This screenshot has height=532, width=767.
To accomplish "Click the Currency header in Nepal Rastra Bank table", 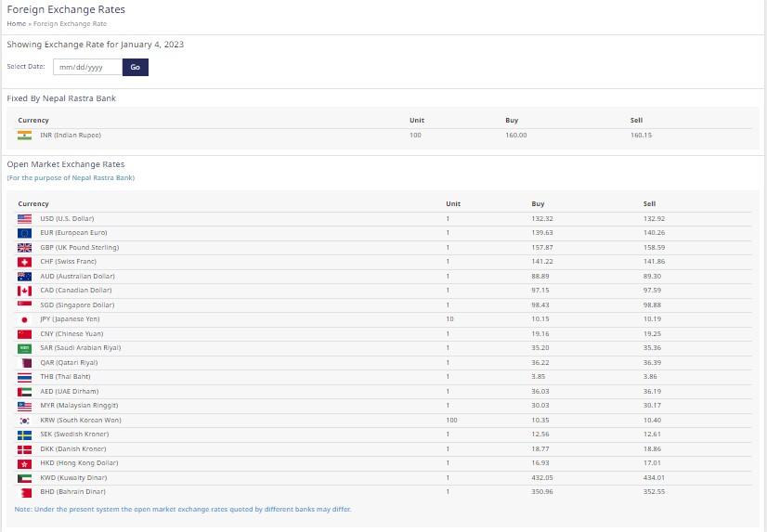I will point(33,121).
